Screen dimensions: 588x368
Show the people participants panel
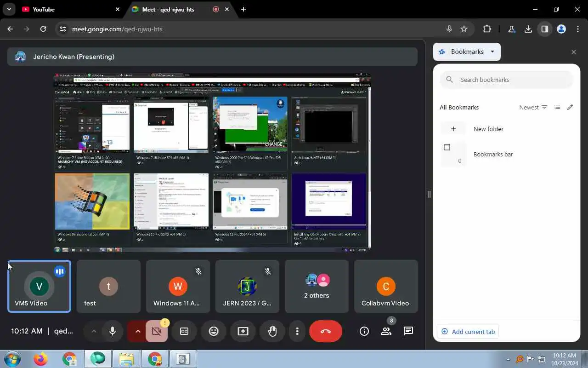(386, 331)
